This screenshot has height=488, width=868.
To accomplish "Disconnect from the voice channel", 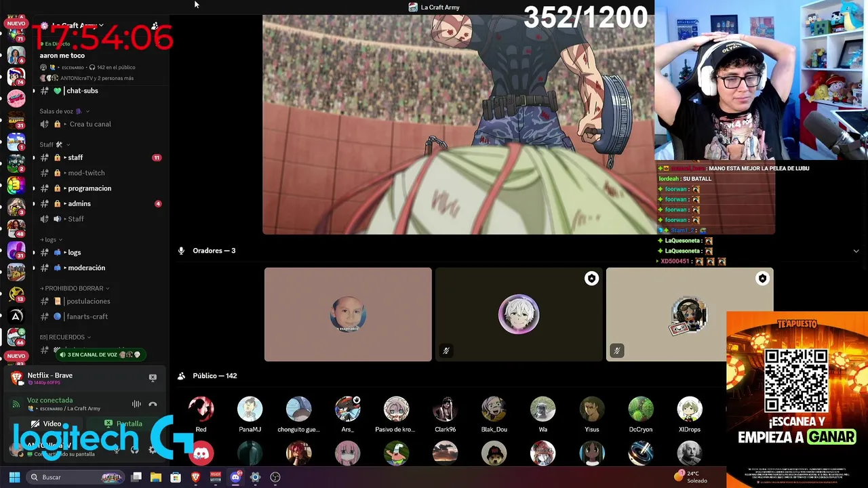I will [153, 404].
